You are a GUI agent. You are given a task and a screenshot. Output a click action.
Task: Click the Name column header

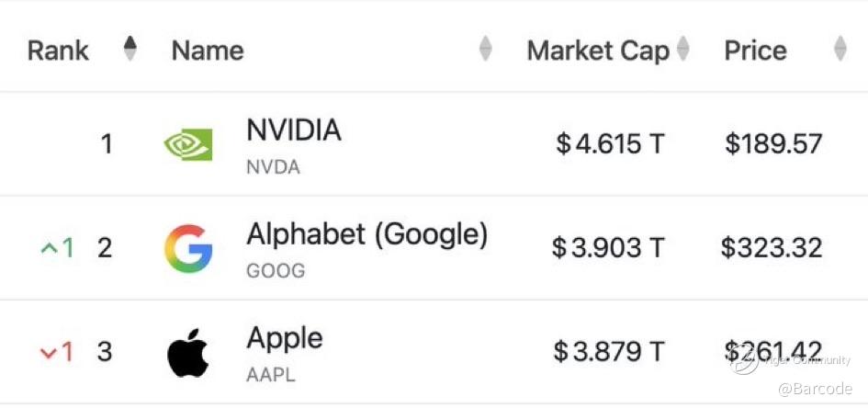coord(208,51)
